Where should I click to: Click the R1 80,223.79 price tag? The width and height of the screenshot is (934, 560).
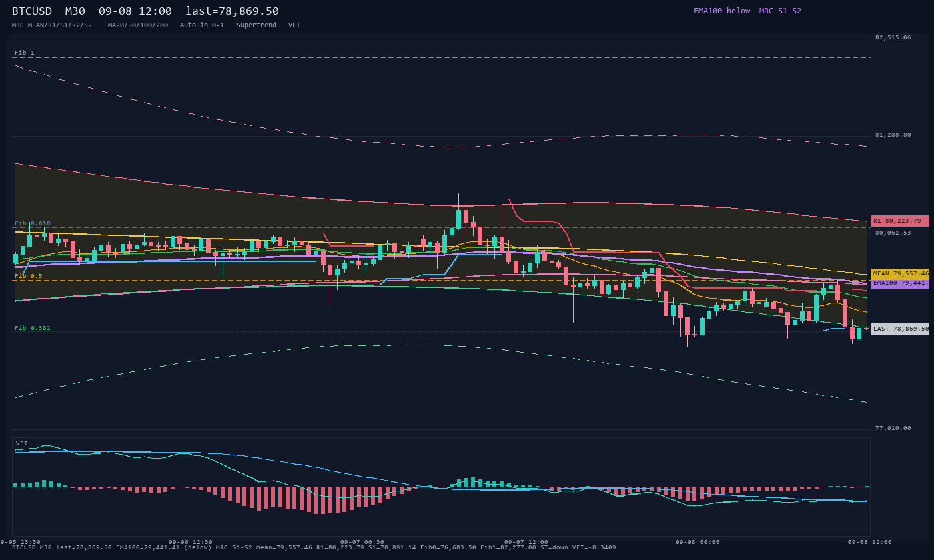[x=900, y=221]
